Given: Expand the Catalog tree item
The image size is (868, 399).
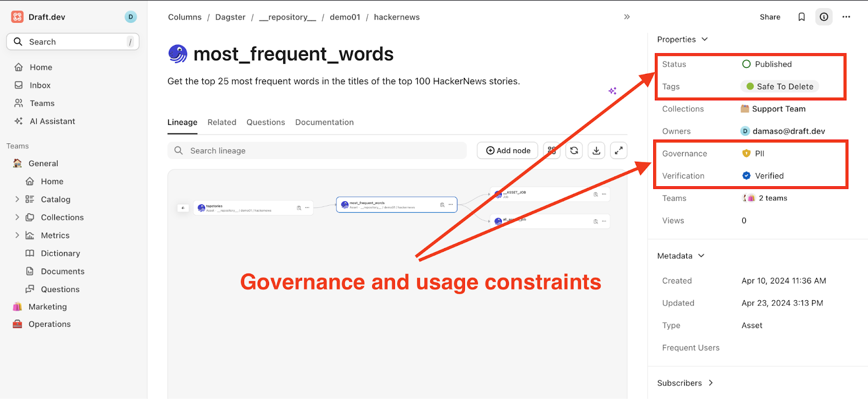Looking at the screenshot, I should click(x=17, y=199).
